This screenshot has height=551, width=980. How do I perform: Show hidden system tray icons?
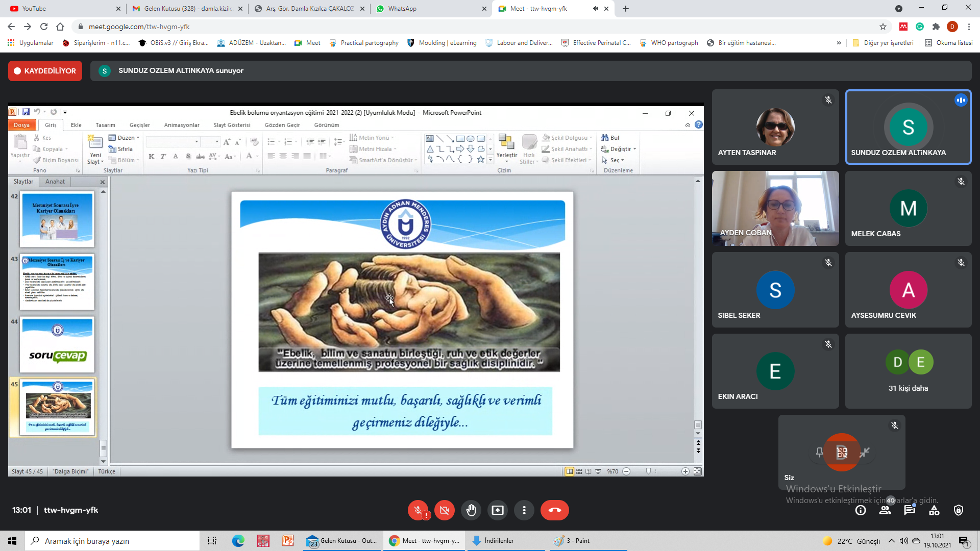[x=891, y=541]
